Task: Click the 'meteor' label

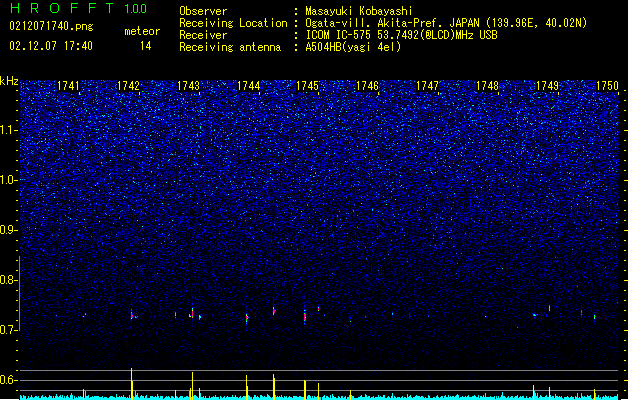Action: [142, 31]
